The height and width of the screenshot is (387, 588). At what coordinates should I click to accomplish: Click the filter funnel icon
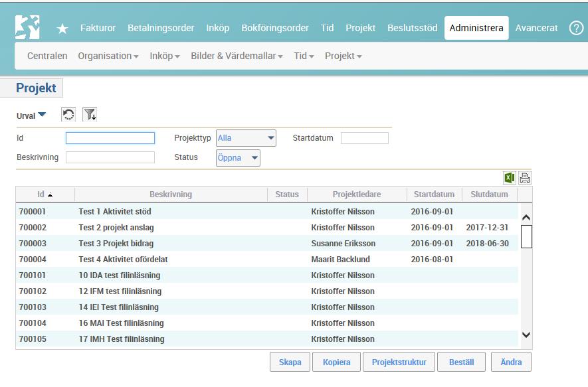tap(90, 114)
